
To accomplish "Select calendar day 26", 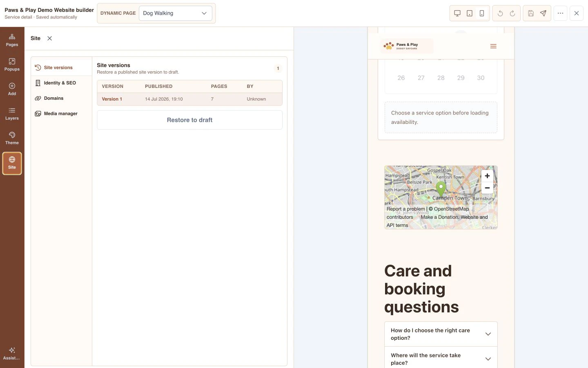I will tap(401, 78).
